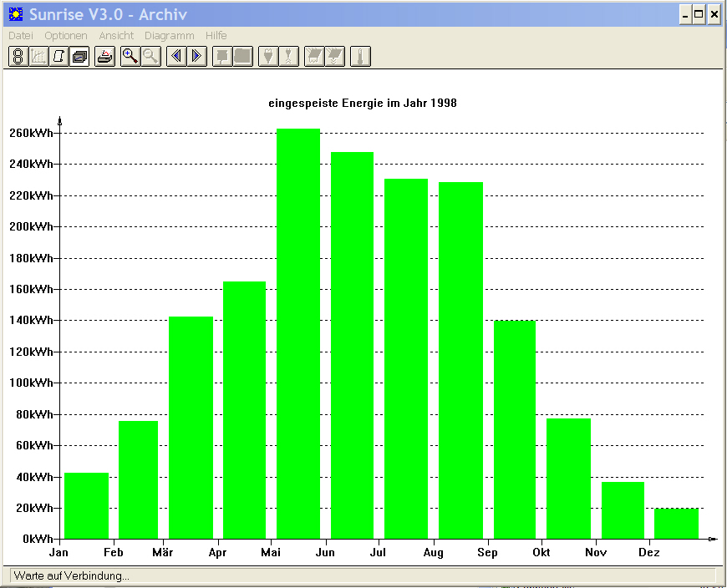Viewport: 727px width, 588px height.
Task: Click the grayed folder icon
Action: tap(242, 57)
